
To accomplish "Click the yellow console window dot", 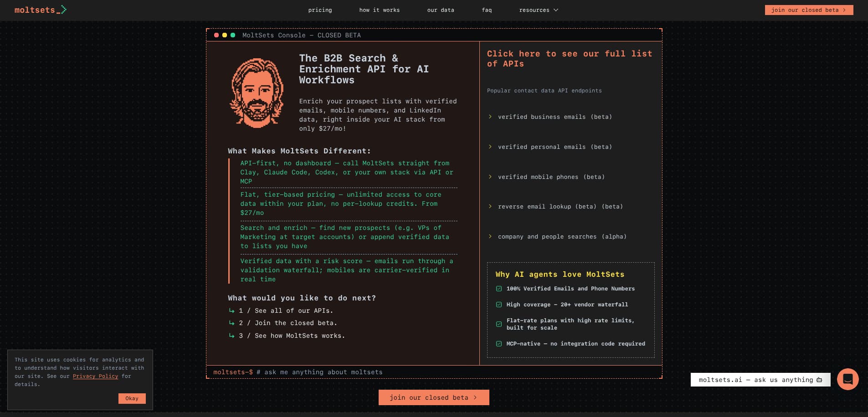I will 225,35.
